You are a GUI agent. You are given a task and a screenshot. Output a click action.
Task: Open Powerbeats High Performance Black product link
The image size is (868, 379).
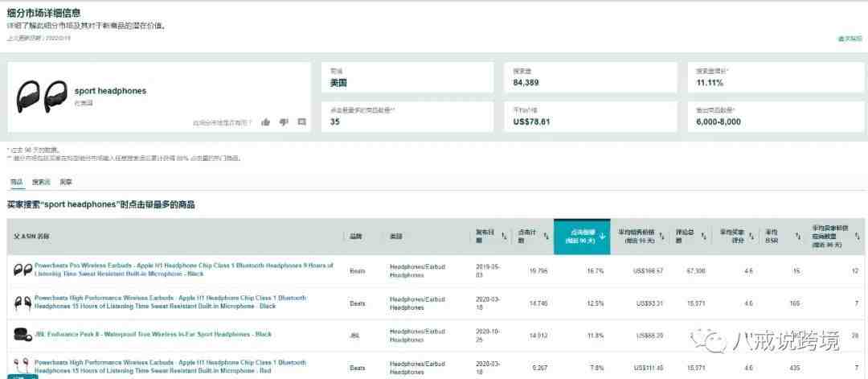pyautogui.click(x=170, y=302)
